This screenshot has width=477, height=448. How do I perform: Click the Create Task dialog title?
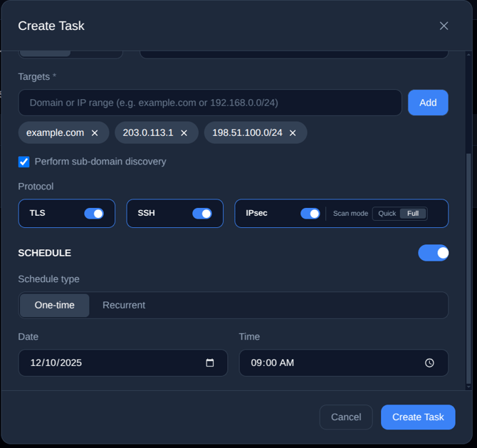pyautogui.click(x=51, y=26)
